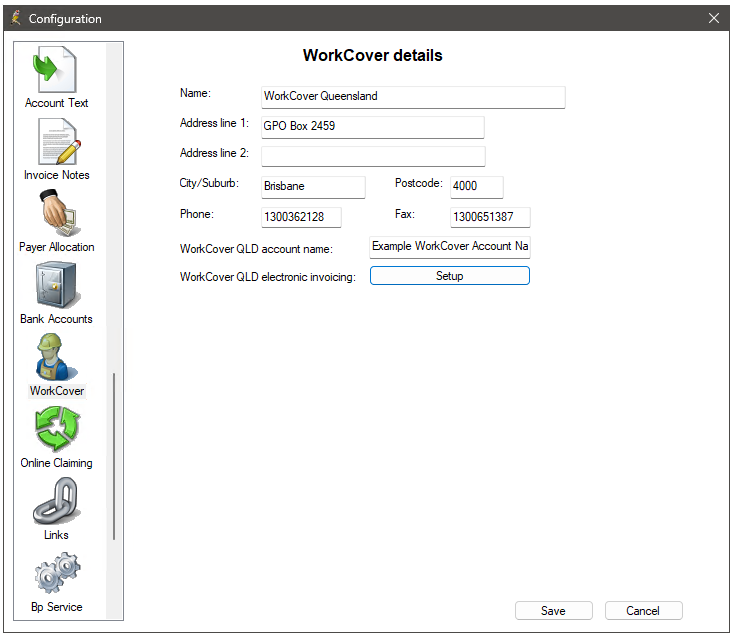Focus the empty Address line 2 field

(x=373, y=156)
